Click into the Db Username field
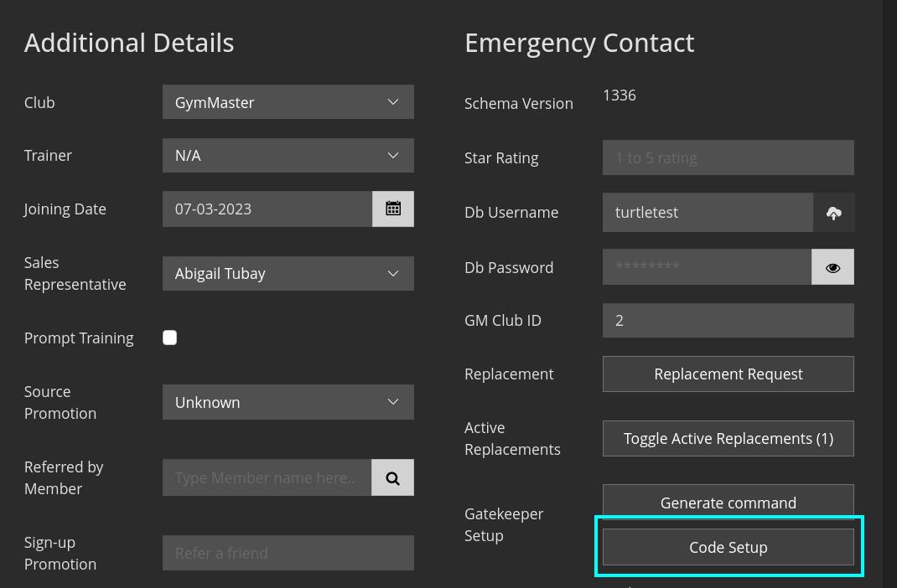 707,213
